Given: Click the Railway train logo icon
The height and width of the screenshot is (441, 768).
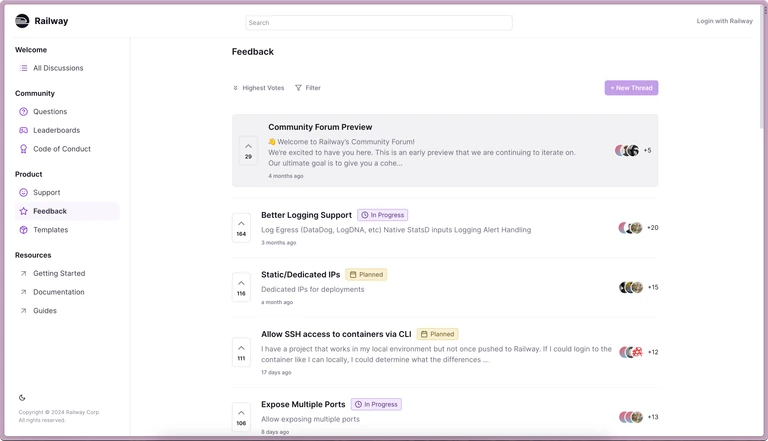Looking at the screenshot, I should (x=22, y=21).
